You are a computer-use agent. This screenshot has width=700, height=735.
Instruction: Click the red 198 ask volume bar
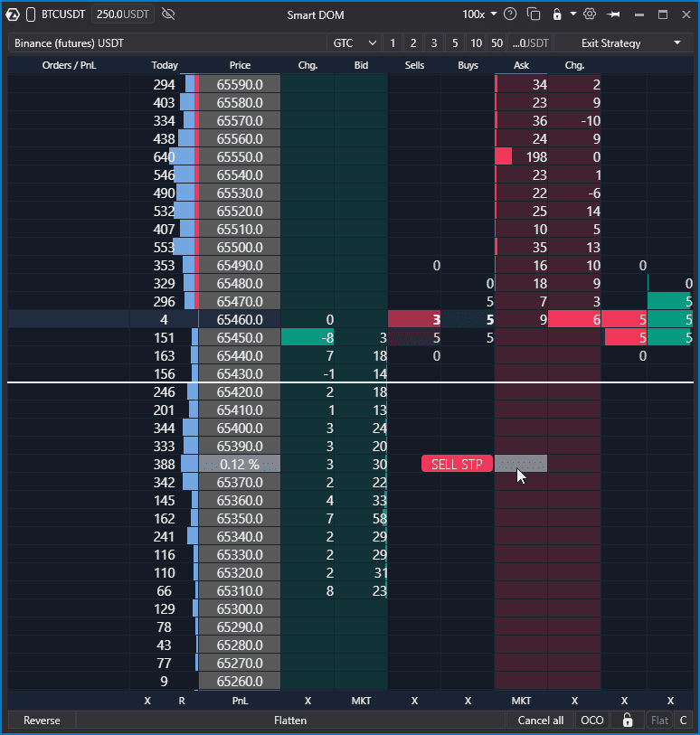click(x=504, y=156)
